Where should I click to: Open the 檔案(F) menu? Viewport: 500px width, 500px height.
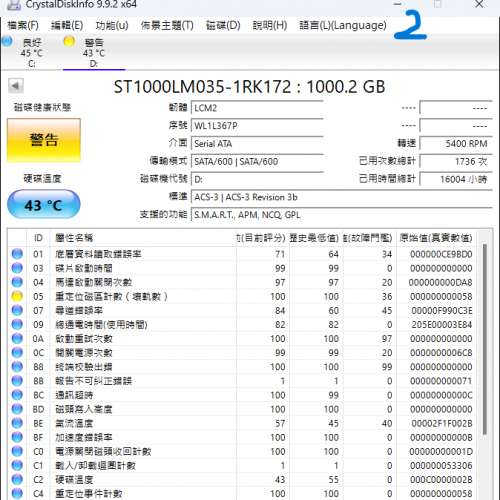[23, 25]
